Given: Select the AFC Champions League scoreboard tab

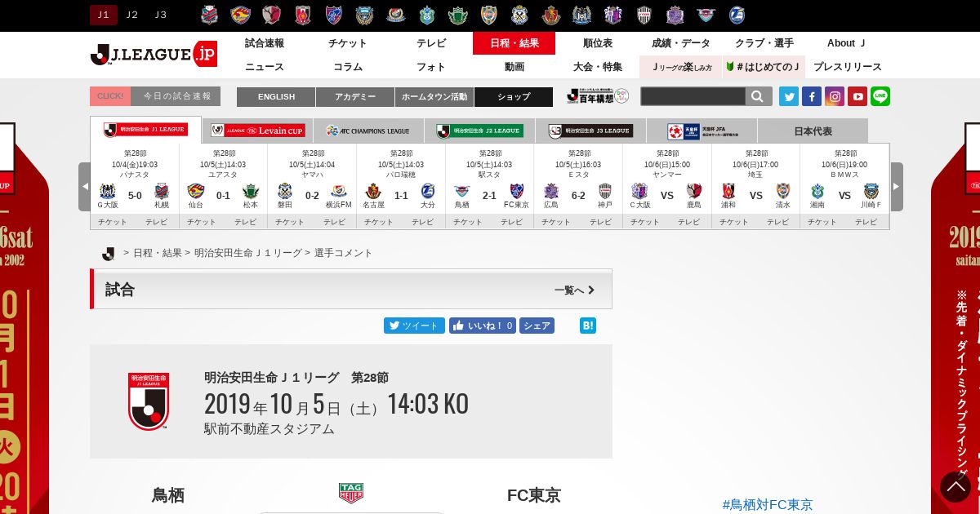Looking at the screenshot, I should point(368,131).
